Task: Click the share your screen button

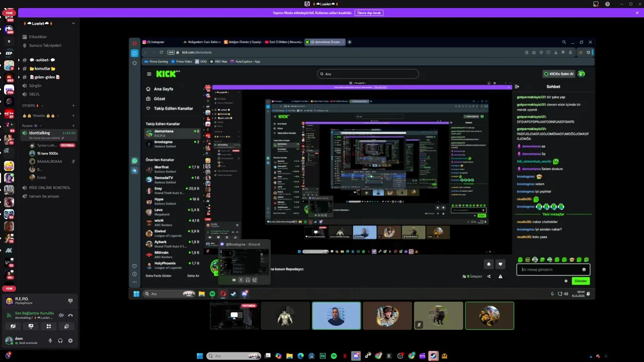Action: point(31,326)
